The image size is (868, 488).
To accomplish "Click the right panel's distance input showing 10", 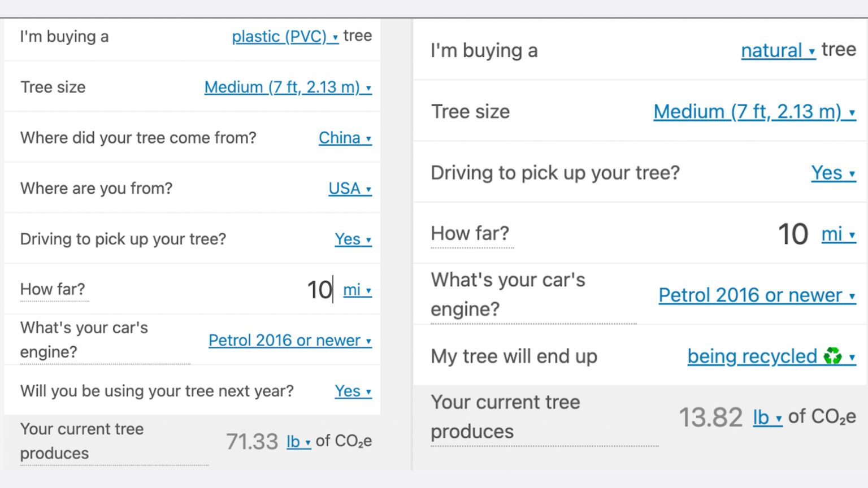I will 792,234.
